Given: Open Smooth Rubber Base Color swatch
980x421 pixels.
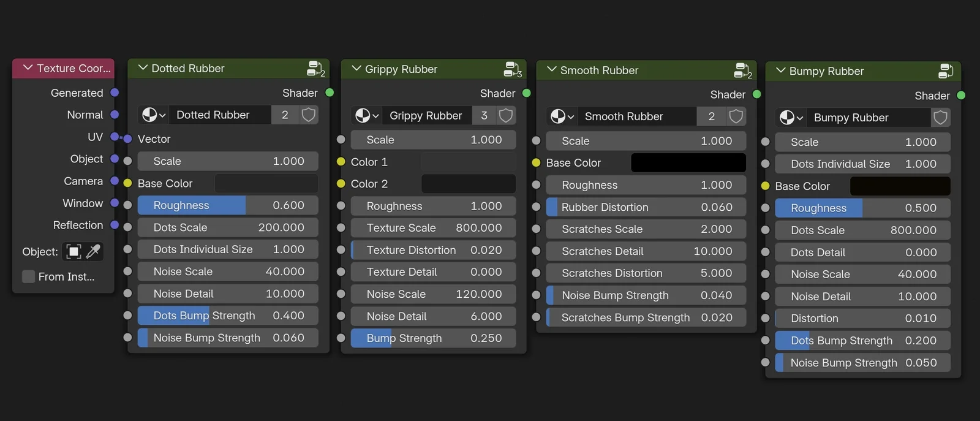Looking at the screenshot, I should 688,163.
